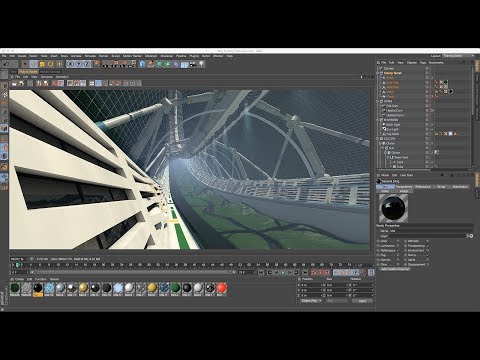Click the Play Forwards button

coord(283,273)
